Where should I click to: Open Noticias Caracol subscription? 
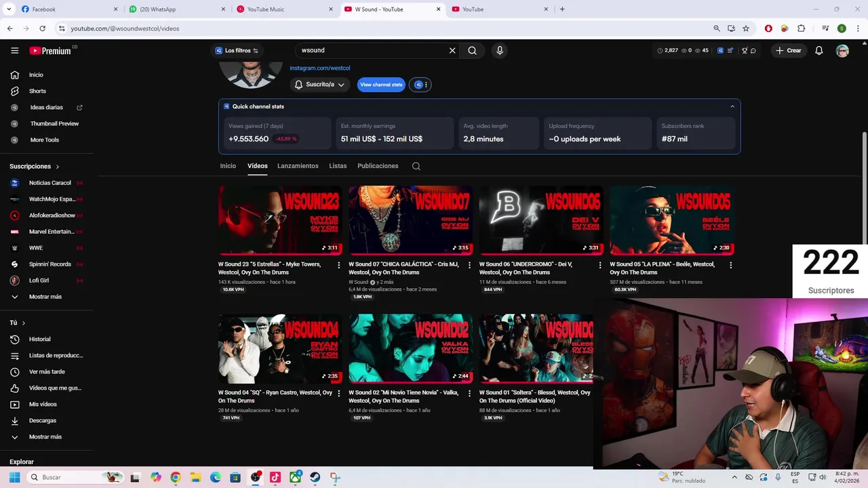(x=46, y=182)
